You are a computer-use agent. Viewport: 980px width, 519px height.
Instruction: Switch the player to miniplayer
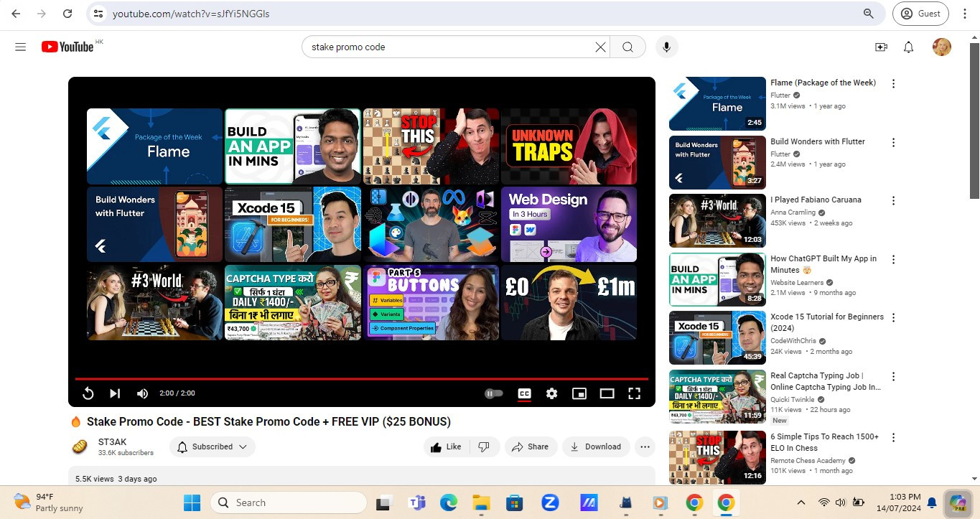point(579,393)
